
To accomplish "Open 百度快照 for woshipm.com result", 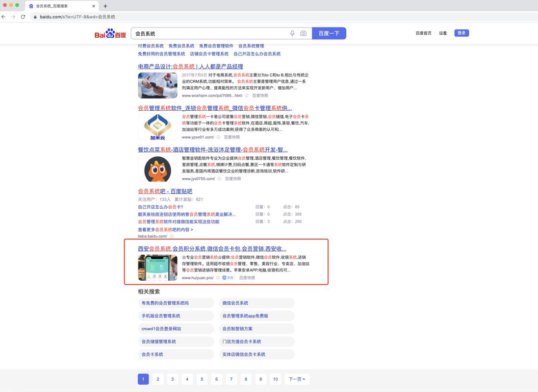I will tap(260, 96).
